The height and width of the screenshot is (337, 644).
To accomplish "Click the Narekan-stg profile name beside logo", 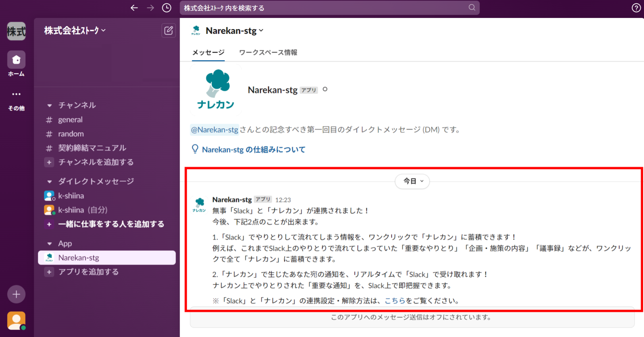I will (x=273, y=90).
